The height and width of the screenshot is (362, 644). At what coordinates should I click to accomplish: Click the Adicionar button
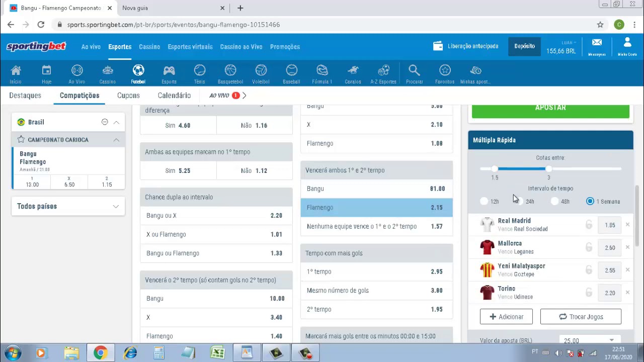tap(506, 317)
